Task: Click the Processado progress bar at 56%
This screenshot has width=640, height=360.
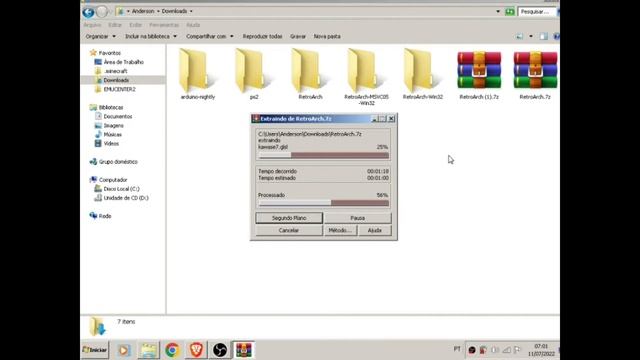Action: [323, 202]
